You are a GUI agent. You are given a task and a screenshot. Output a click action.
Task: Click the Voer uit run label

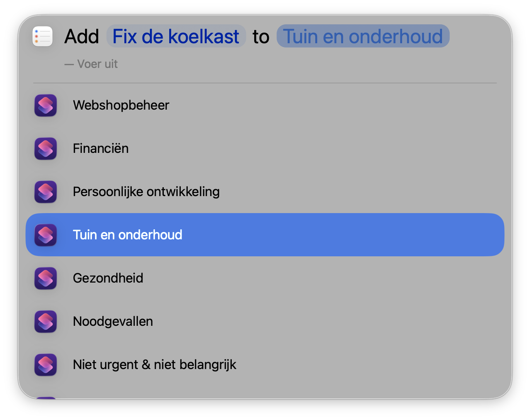97,64
